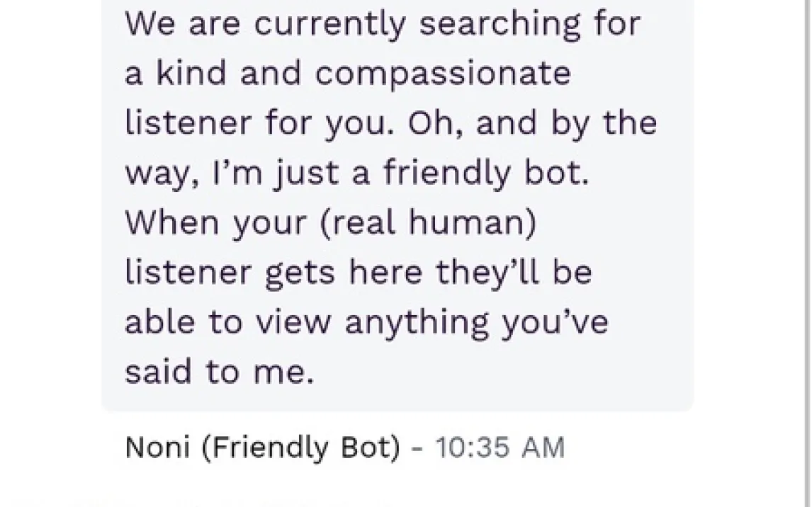The height and width of the screenshot is (507, 812).
Task: Click the words 'friendly bot.' in message
Action: coord(486,173)
